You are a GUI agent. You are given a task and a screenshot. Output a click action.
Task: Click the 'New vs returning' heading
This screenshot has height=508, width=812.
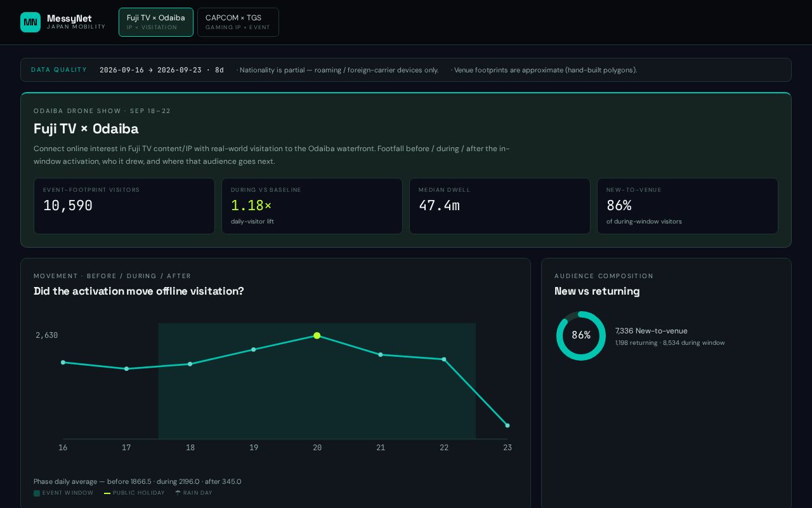click(x=597, y=291)
